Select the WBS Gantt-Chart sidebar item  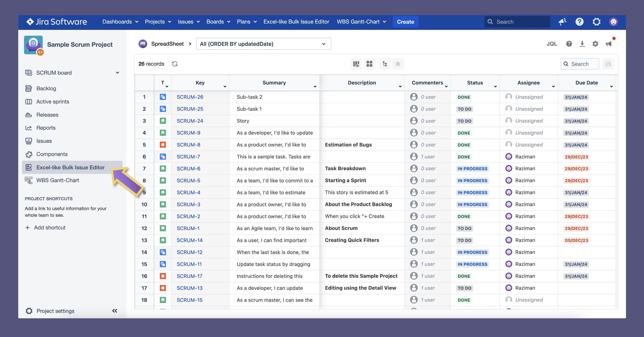pos(58,180)
